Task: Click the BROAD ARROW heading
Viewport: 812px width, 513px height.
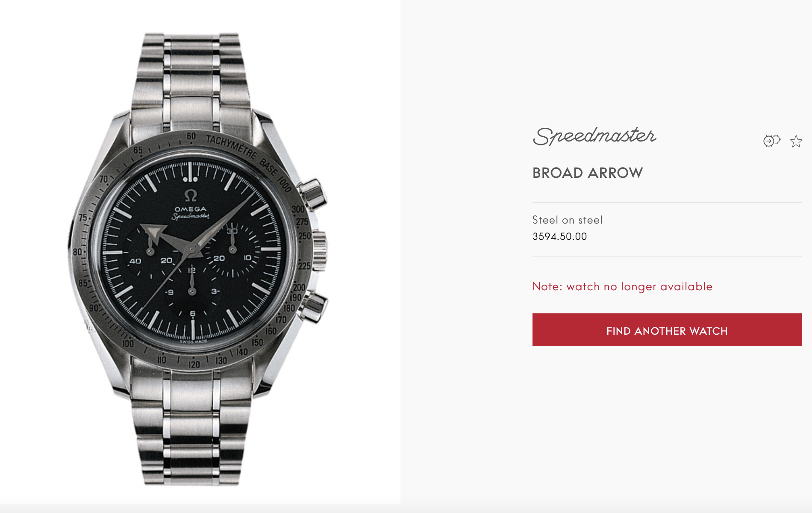Action: coord(588,173)
